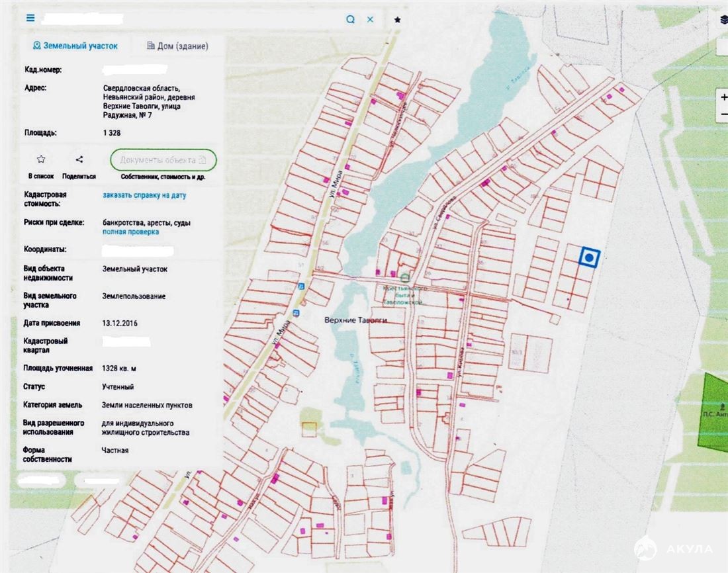Open the hamburger menu in search bar
The height and width of the screenshot is (573, 728).
(30, 18)
